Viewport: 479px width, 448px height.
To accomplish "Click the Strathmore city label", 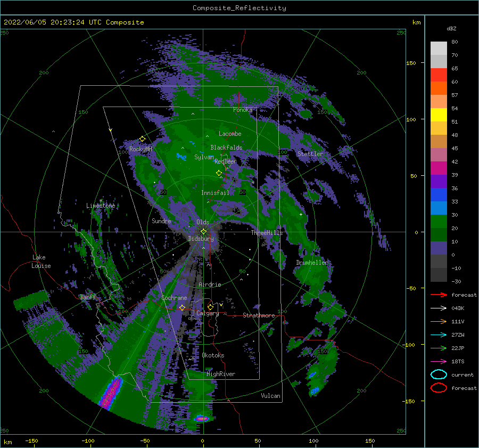I will point(259,315).
